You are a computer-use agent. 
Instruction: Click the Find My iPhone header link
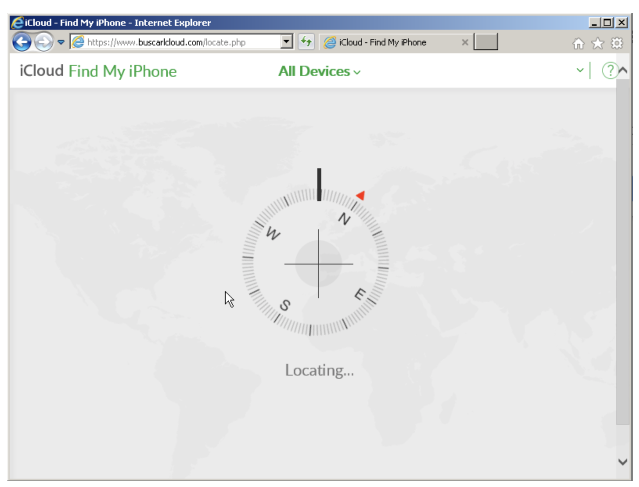[x=123, y=71]
